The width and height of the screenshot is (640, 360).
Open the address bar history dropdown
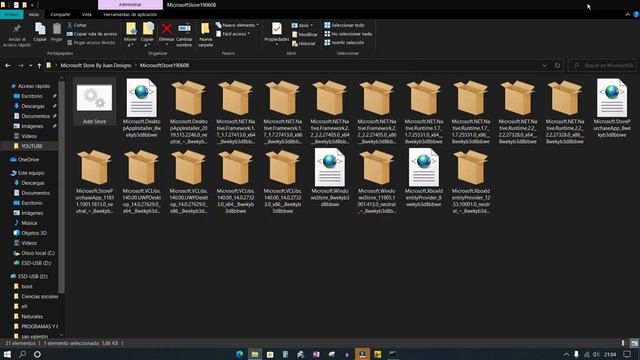click(x=544, y=65)
